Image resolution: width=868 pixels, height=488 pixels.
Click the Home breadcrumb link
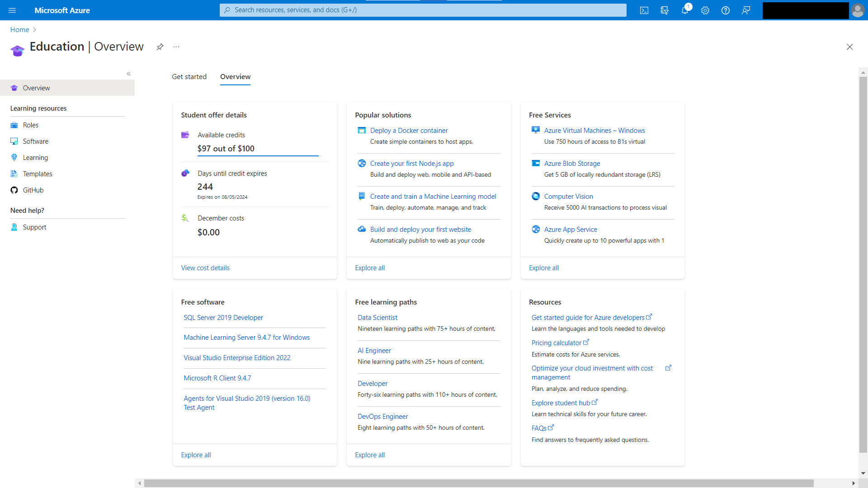coord(19,30)
